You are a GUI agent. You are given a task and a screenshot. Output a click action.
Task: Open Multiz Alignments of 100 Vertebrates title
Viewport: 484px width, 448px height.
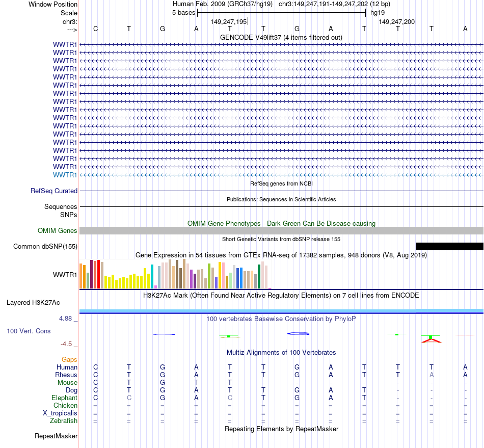point(281,352)
